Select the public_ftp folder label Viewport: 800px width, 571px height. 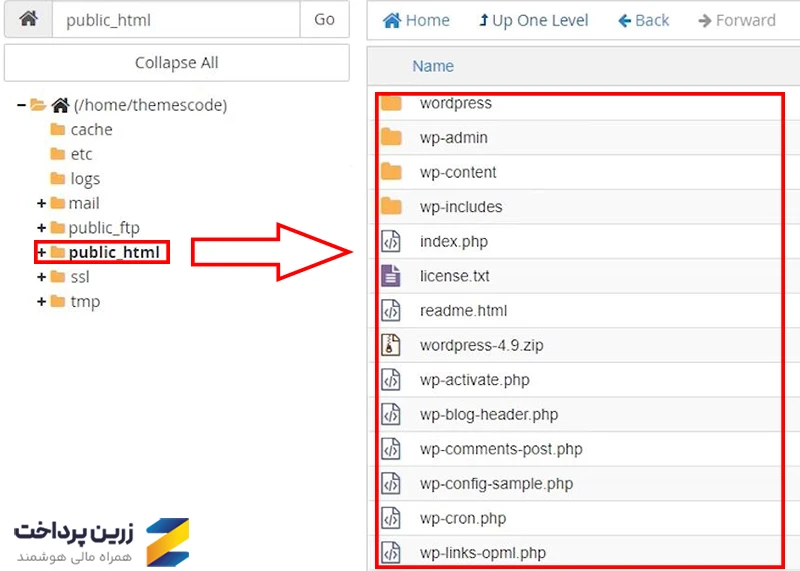[x=104, y=228]
